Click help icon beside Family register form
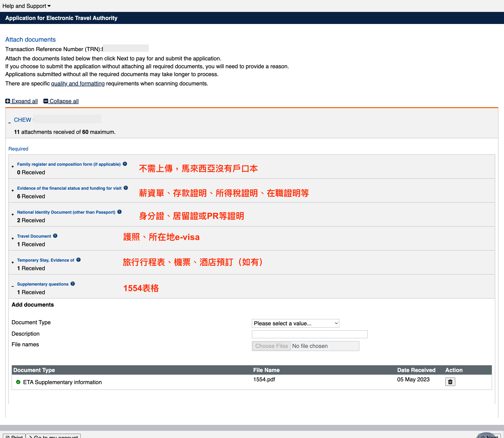This screenshot has width=504, height=438. pos(125,164)
